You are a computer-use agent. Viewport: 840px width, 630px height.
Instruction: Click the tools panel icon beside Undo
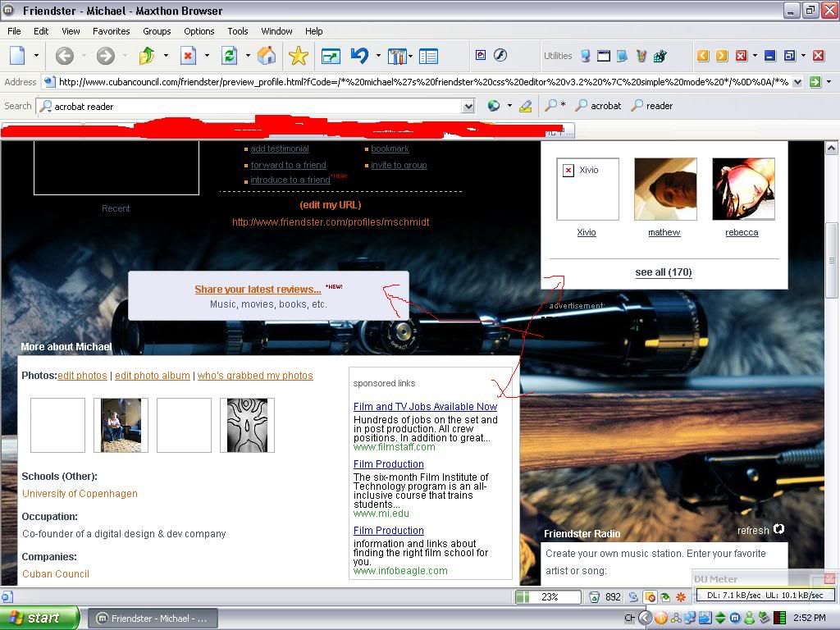(397, 56)
